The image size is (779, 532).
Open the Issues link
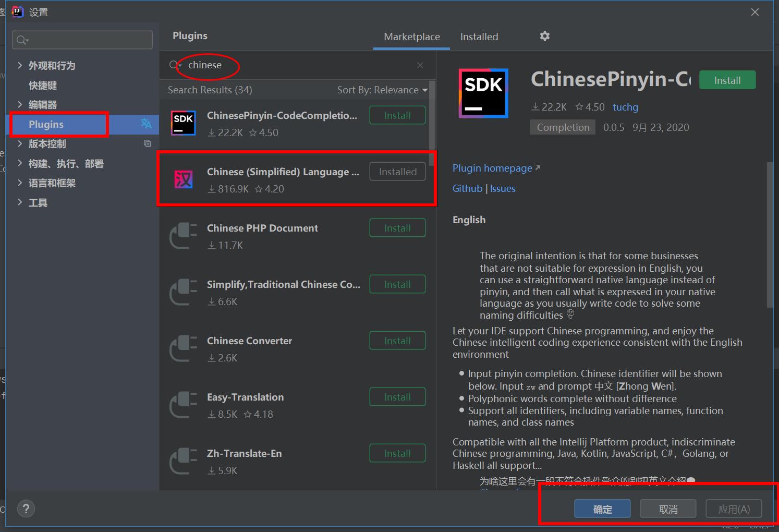click(x=503, y=188)
